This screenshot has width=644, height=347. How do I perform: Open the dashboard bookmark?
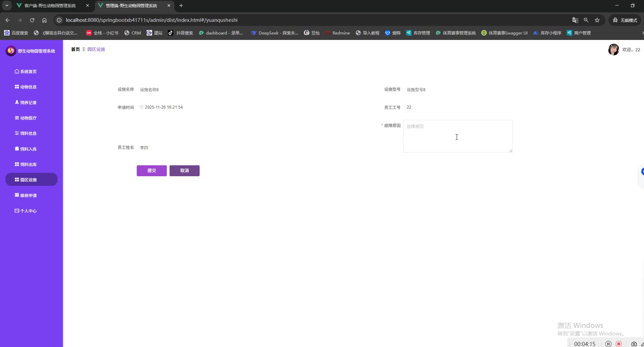click(221, 33)
